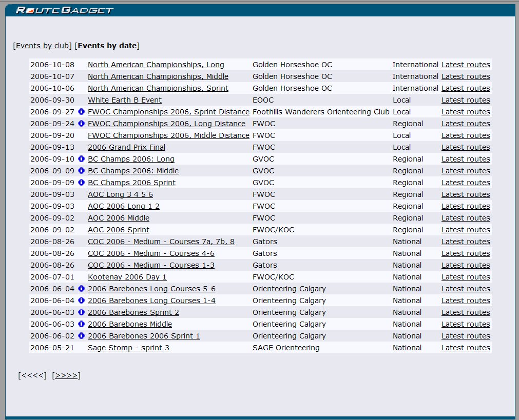
Task: Open COC 2006 Medium Courses 1-3
Action: coord(151,265)
